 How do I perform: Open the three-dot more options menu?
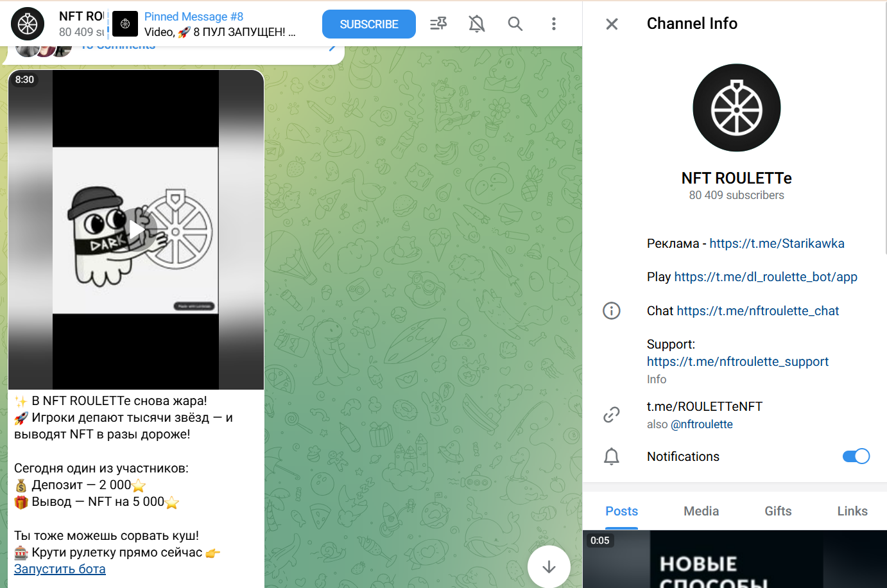coord(553,24)
